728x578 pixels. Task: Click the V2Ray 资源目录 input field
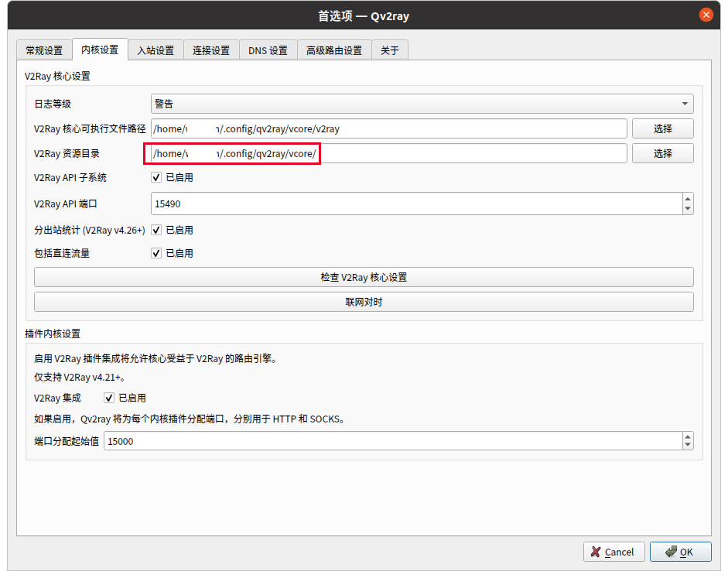click(x=388, y=154)
